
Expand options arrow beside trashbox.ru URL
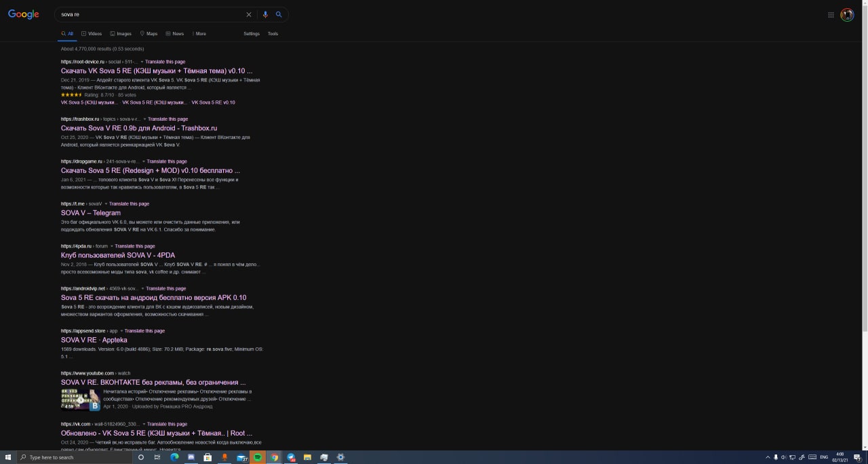144,119
